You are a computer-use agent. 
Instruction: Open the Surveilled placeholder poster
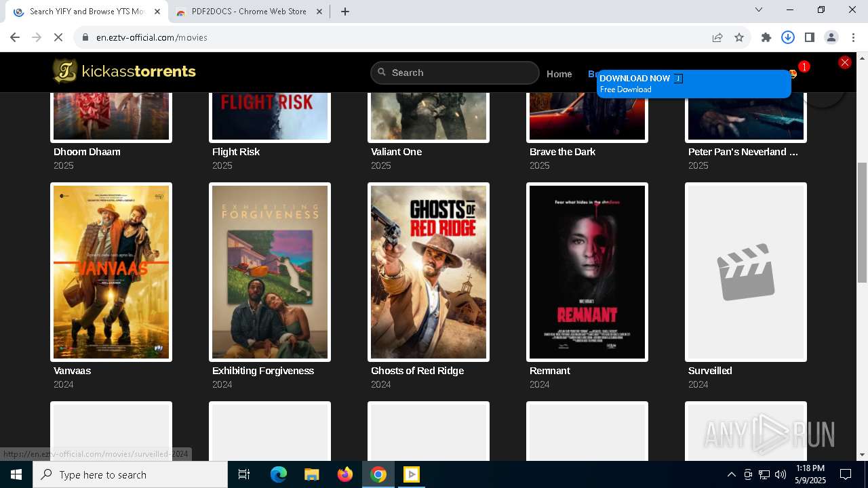[746, 272]
